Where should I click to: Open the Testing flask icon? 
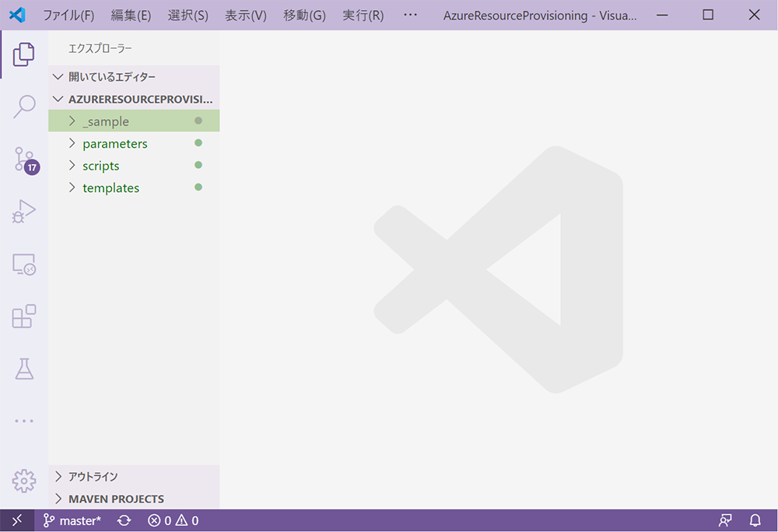(x=24, y=369)
